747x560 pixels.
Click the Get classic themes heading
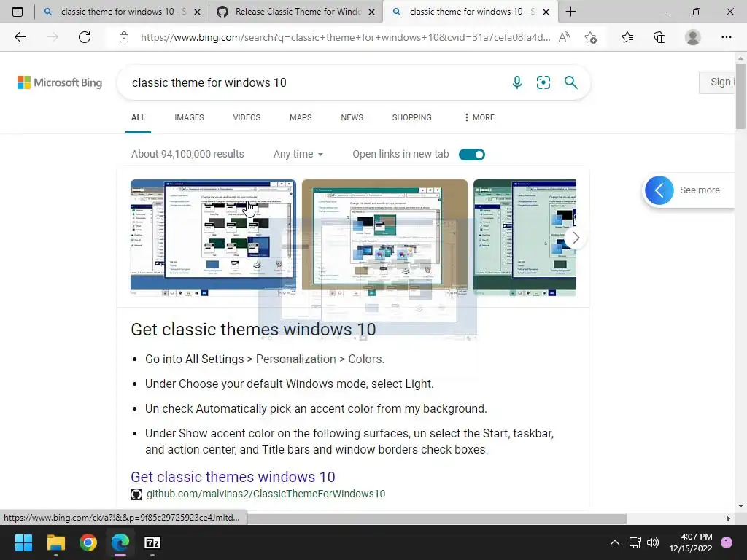coord(253,329)
